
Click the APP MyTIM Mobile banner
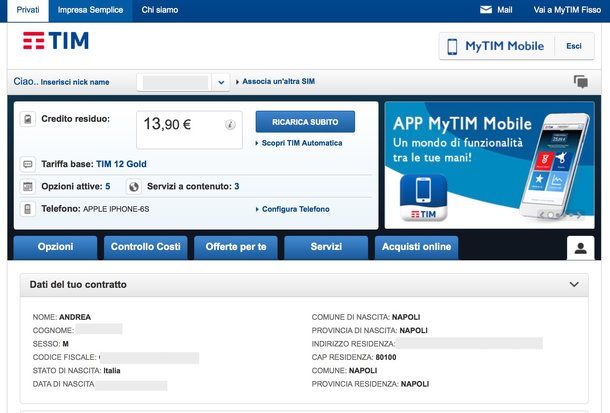489,165
